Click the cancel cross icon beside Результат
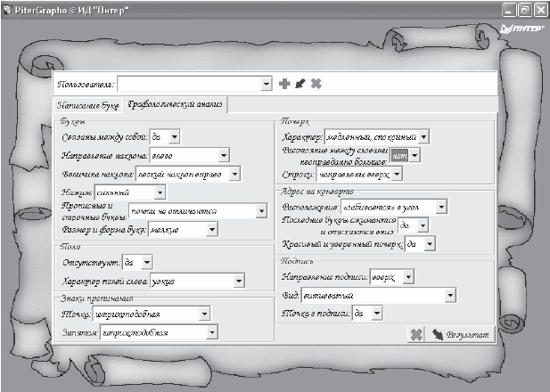 coord(415,335)
